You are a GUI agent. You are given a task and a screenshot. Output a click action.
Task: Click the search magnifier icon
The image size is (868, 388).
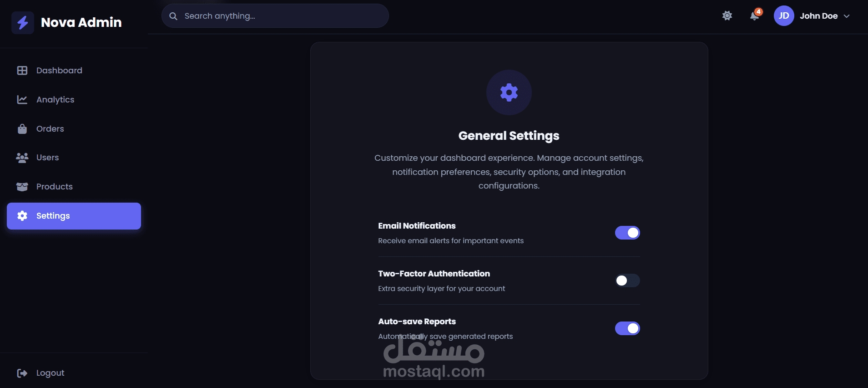[x=173, y=16]
